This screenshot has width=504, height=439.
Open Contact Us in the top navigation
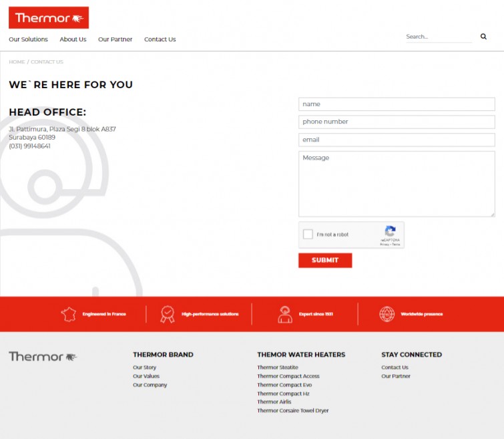pos(160,39)
